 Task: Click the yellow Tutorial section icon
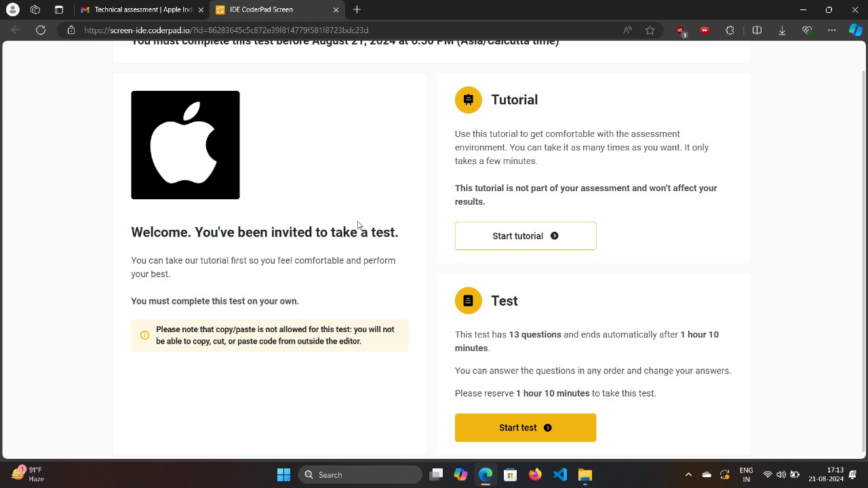pyautogui.click(x=468, y=100)
